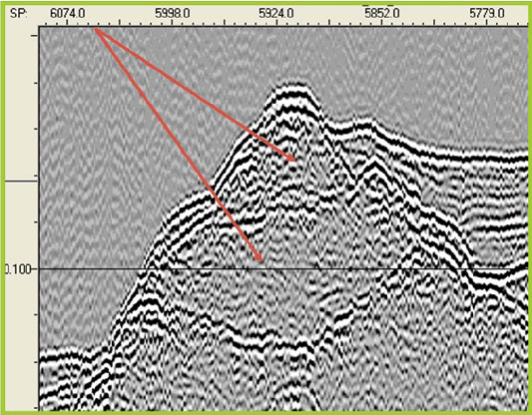Click the SP: axis label
532x415 pixels.
(19, 14)
